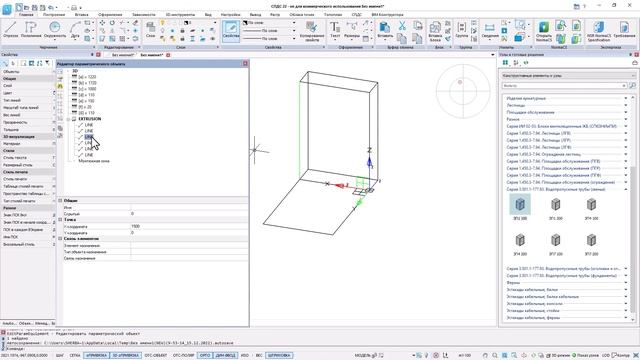The width and height of the screenshot is (640, 360).
Task: Click Открыть NormaCS icon
Action: pyautogui.click(x=544, y=31)
